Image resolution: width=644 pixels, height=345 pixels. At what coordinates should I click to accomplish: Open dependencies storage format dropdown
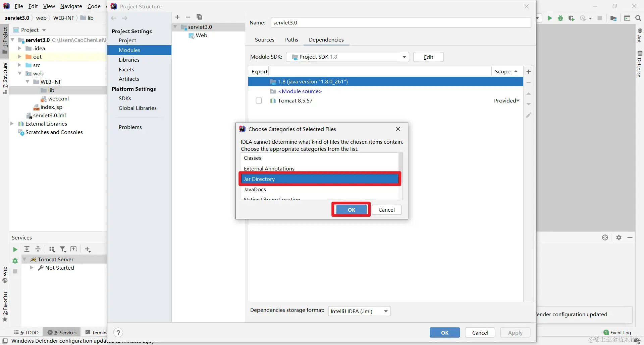pos(359,311)
